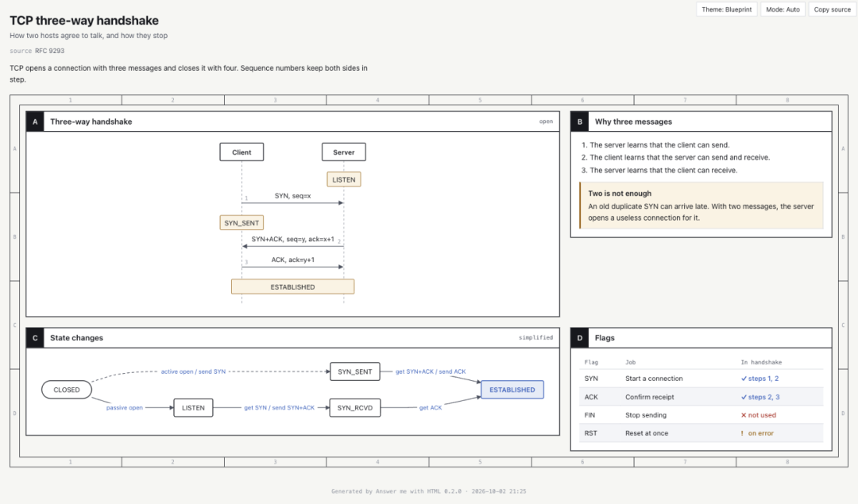Click the "get ACK" transition label
Viewport: 858px width, 504px height.
pos(431,408)
